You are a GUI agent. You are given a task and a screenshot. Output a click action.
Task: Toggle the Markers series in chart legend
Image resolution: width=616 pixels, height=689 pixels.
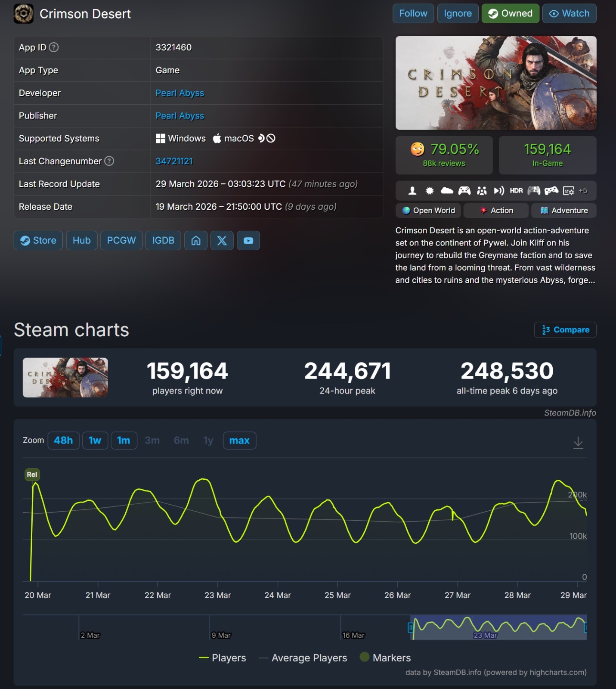tap(385, 658)
